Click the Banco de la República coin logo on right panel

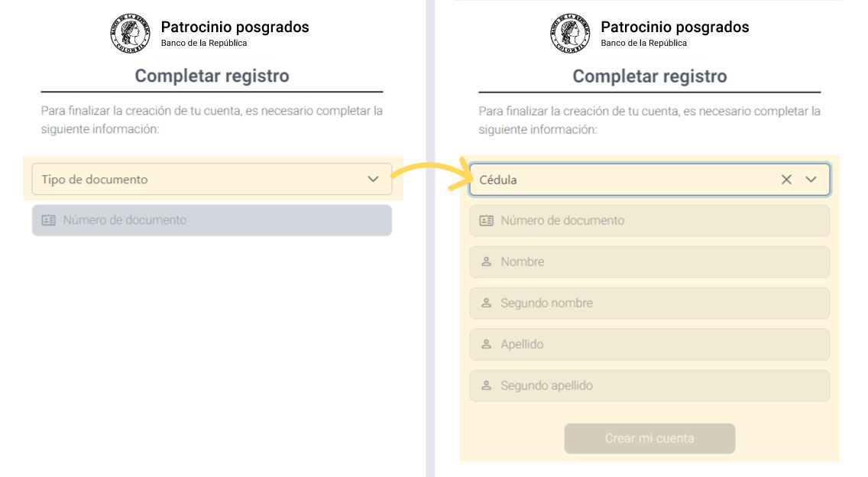click(x=570, y=33)
